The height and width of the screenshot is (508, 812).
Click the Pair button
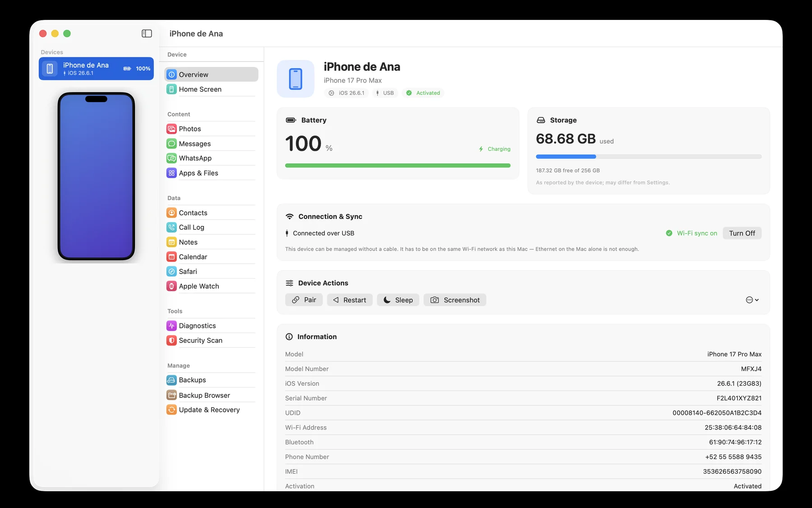coord(304,300)
